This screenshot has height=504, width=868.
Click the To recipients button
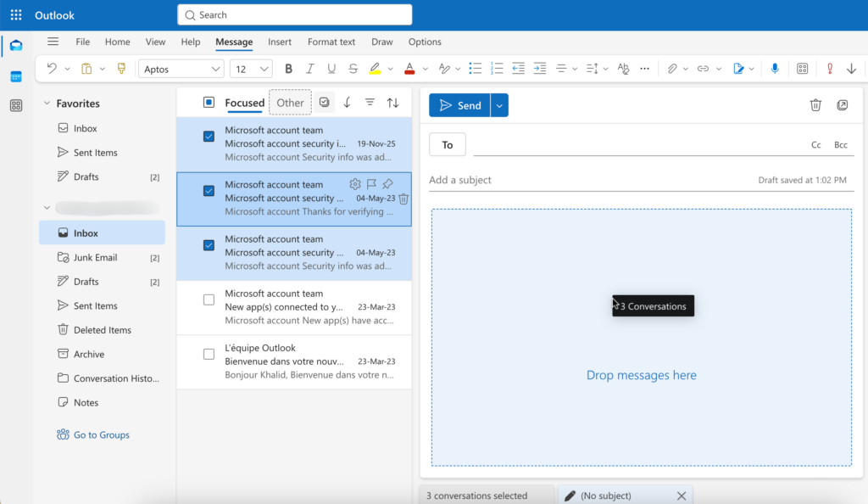pyautogui.click(x=448, y=144)
